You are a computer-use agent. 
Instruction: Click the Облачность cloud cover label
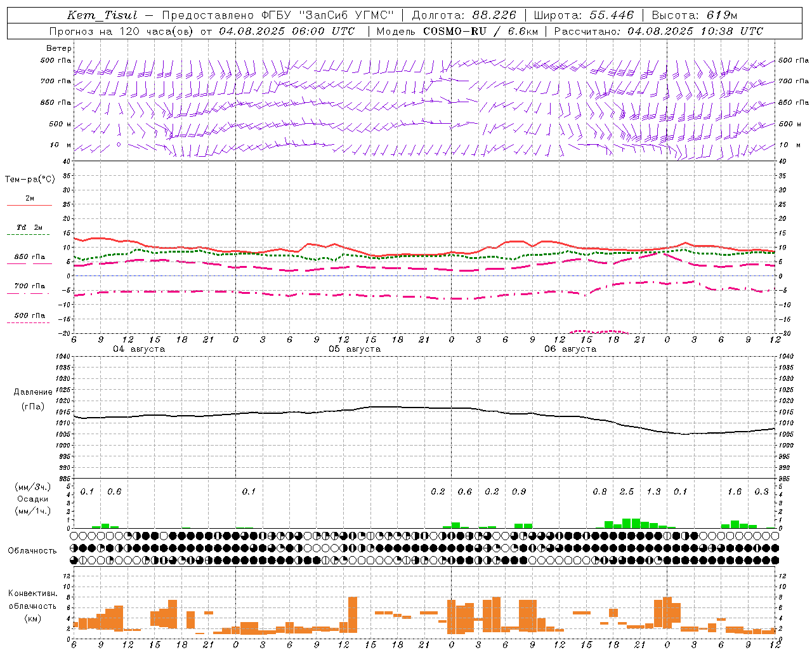point(32,551)
